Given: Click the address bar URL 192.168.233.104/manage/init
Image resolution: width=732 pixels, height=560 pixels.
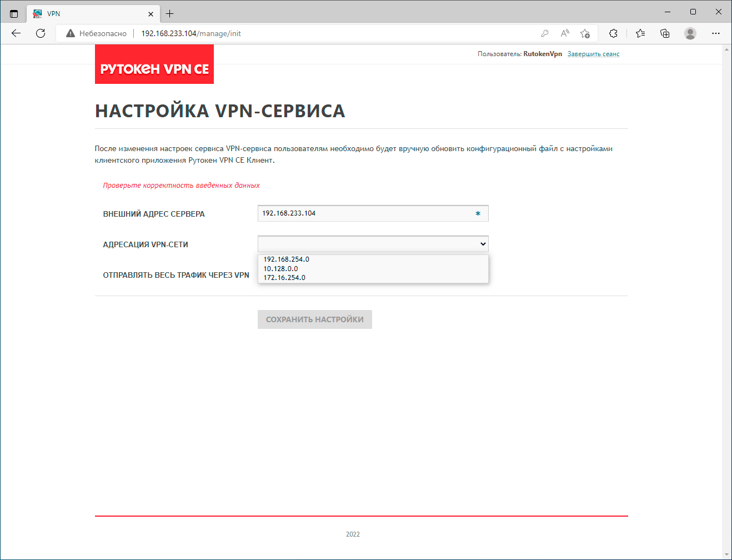Looking at the screenshot, I should pyautogui.click(x=191, y=33).
